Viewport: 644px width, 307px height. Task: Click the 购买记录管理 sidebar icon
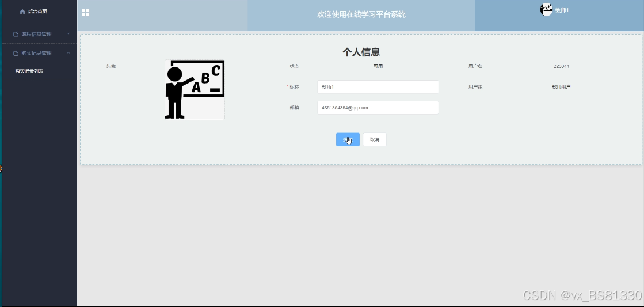[16, 53]
